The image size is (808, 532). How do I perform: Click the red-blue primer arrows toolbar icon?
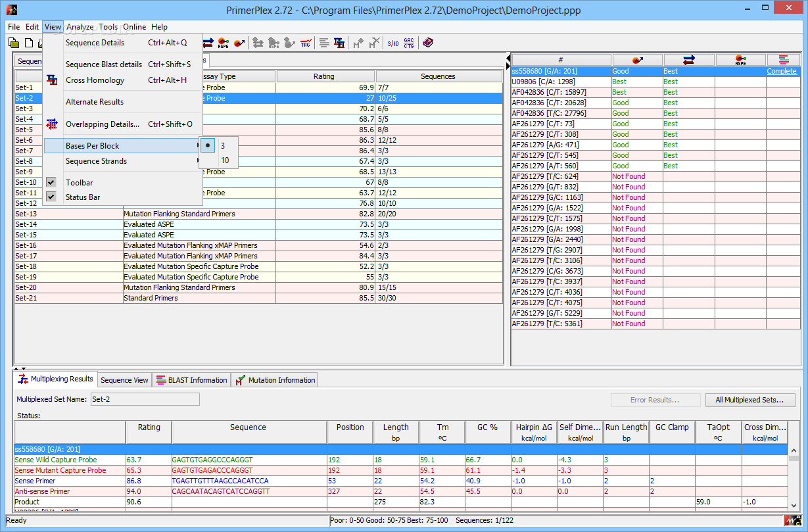point(208,43)
